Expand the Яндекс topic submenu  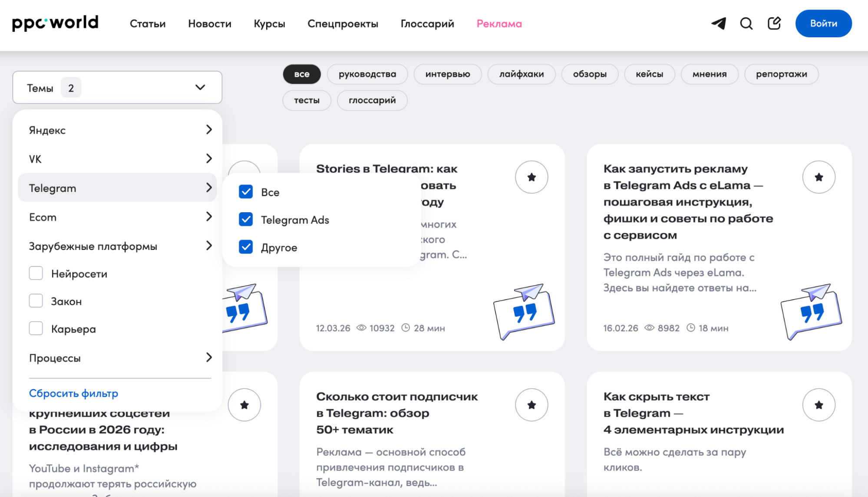117,130
